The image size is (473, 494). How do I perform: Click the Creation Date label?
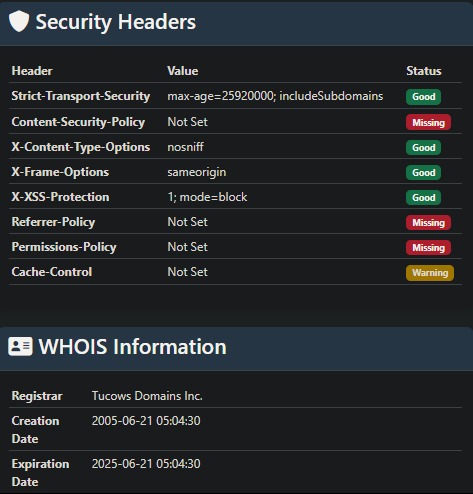(x=35, y=430)
